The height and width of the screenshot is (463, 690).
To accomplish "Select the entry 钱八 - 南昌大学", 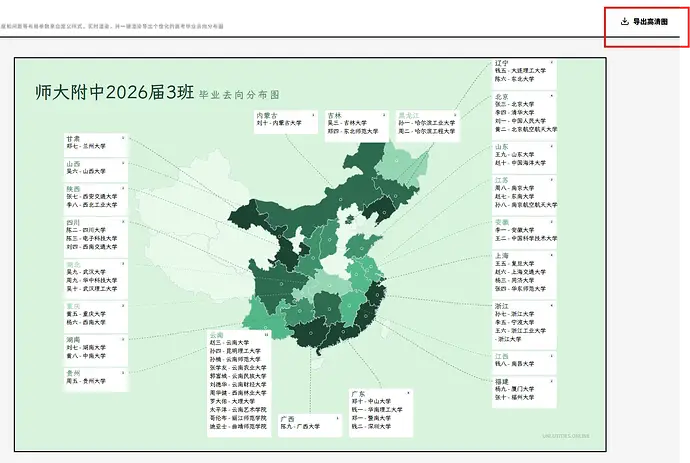I will click(514, 364).
